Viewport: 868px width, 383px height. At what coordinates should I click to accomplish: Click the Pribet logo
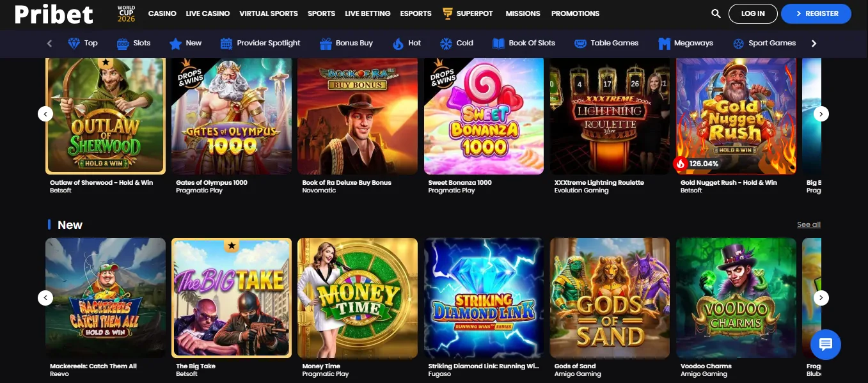54,14
